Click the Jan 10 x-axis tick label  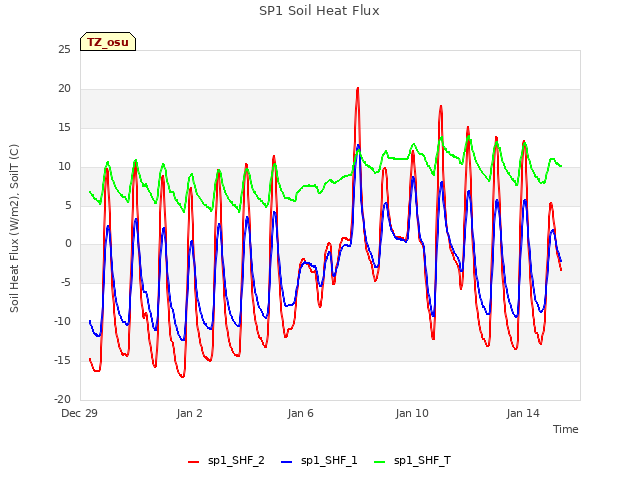pos(412,413)
